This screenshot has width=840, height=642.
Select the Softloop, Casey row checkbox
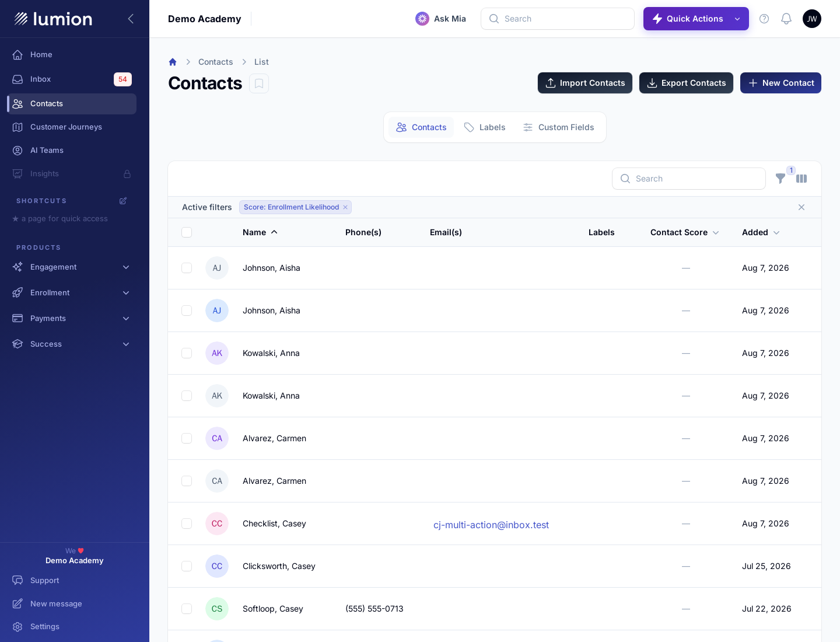click(x=187, y=609)
